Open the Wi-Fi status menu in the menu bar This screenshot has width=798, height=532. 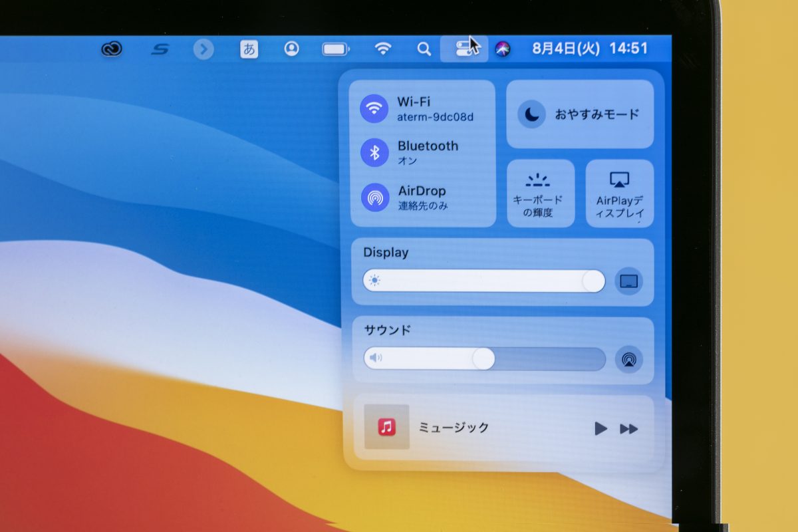pyautogui.click(x=382, y=49)
